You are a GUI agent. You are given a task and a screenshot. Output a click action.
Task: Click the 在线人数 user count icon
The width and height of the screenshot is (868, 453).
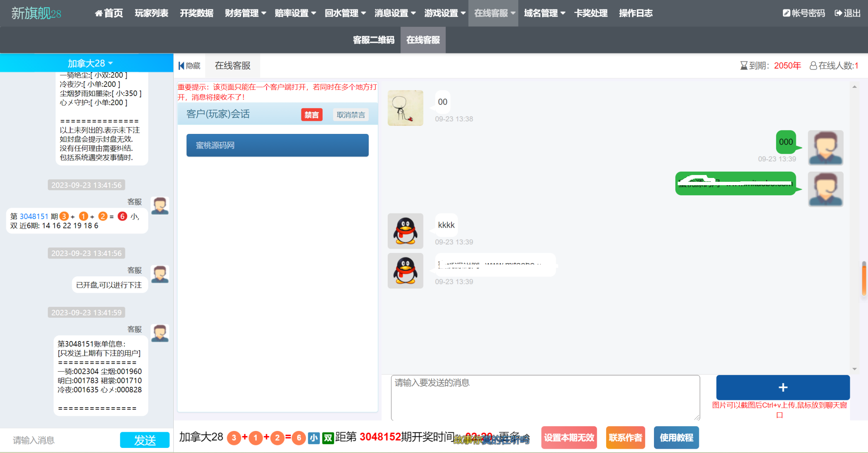[813, 66]
